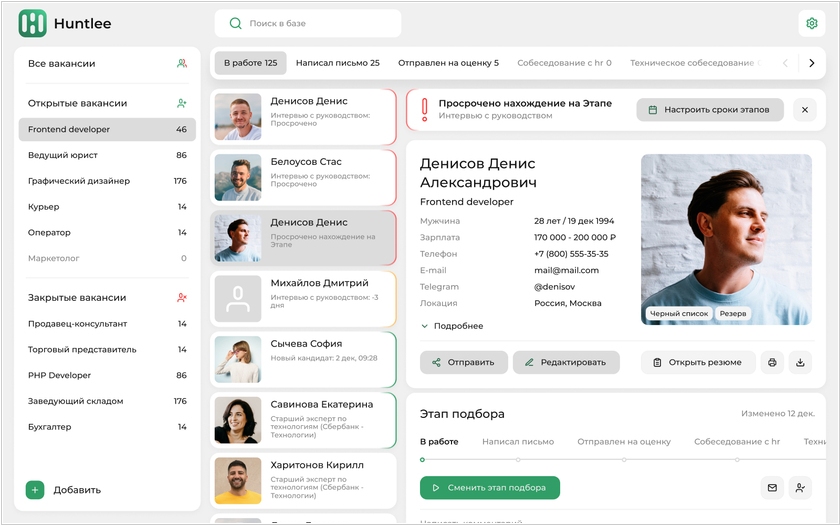Close the overdue stage alert
This screenshot has width=840, height=525.
click(x=805, y=110)
